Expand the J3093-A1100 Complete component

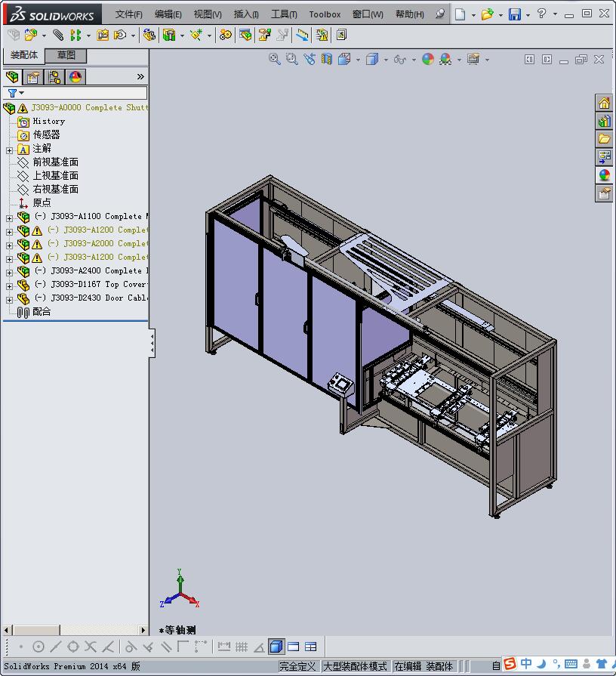coord(9,218)
